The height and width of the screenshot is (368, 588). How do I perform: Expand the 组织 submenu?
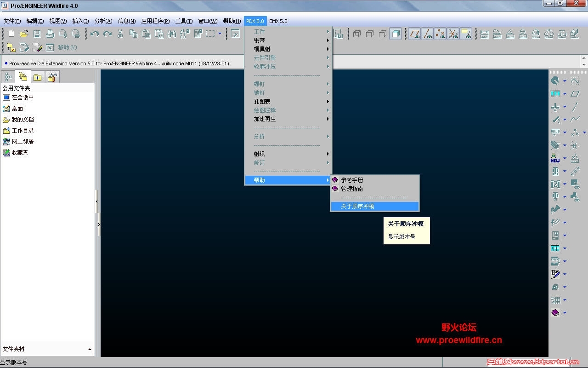[288, 154]
